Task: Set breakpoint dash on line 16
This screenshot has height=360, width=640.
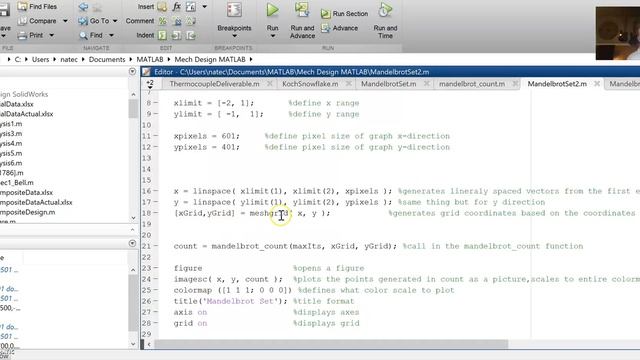Action: [156, 191]
